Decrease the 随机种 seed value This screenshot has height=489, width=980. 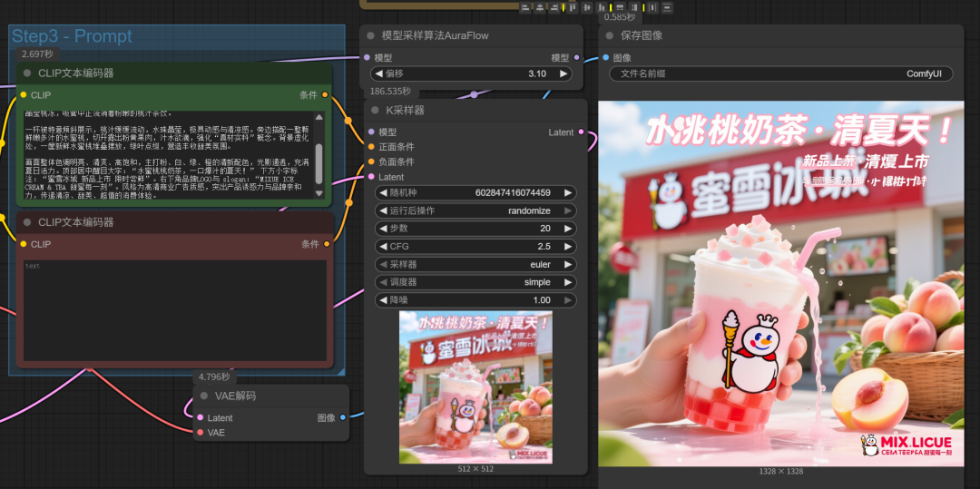(x=384, y=193)
